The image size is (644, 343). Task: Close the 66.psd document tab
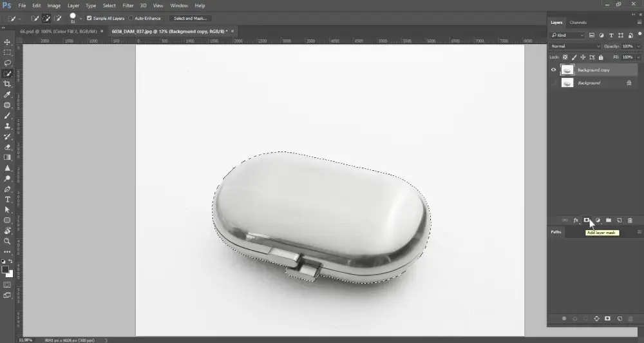point(102,31)
